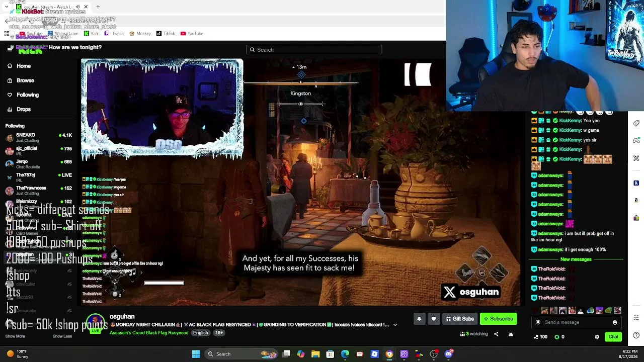644x362 pixels.
Task: Expand the browser tab search dropdown
Action: (7, 7)
